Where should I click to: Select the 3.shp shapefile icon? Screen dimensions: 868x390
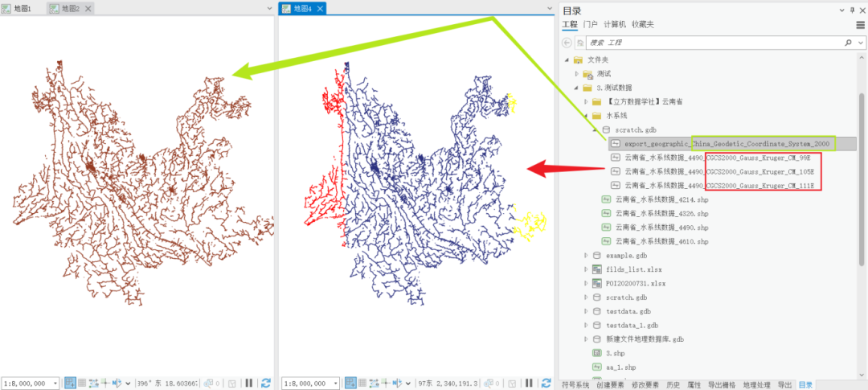597,353
